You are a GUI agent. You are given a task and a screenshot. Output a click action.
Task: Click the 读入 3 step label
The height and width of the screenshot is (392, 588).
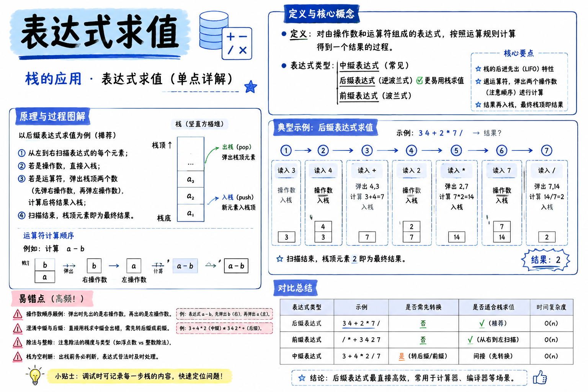[286, 170]
